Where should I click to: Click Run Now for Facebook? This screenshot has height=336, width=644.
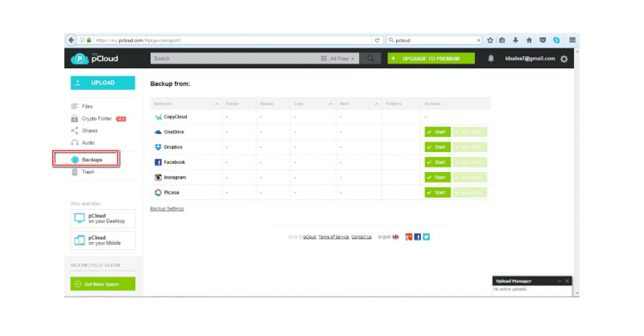point(470,162)
